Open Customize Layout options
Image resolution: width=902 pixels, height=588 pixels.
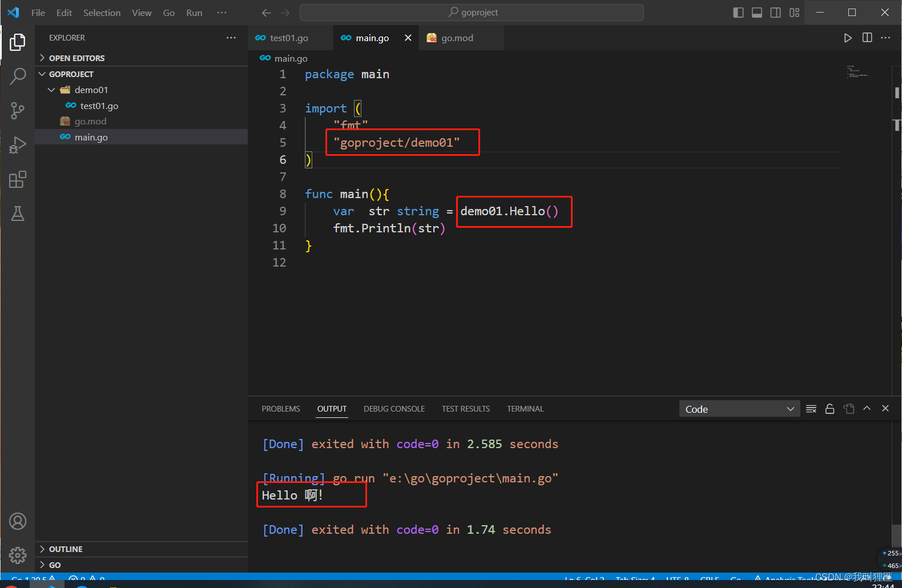(794, 13)
